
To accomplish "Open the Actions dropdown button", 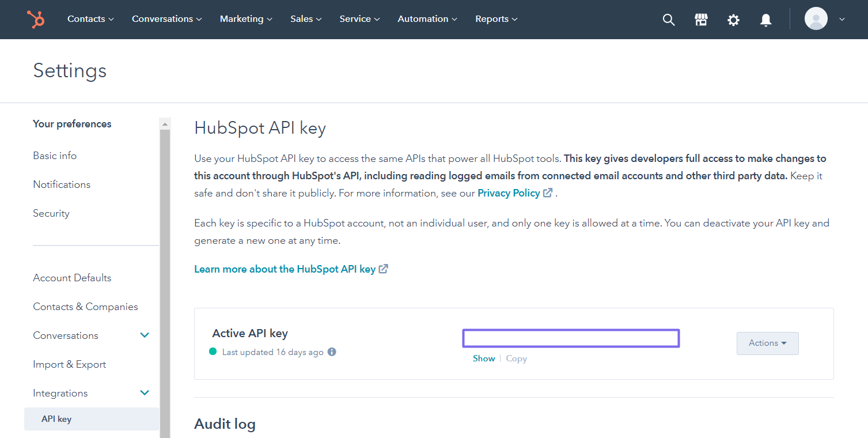I will (767, 343).
